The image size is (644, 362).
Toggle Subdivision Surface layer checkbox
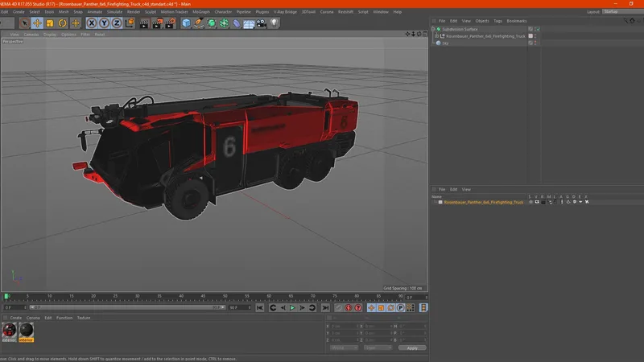coord(530,29)
